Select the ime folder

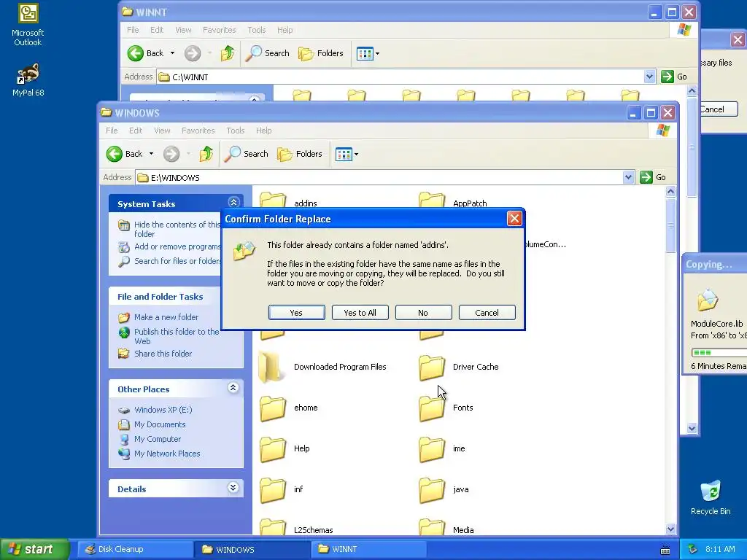tap(432, 449)
